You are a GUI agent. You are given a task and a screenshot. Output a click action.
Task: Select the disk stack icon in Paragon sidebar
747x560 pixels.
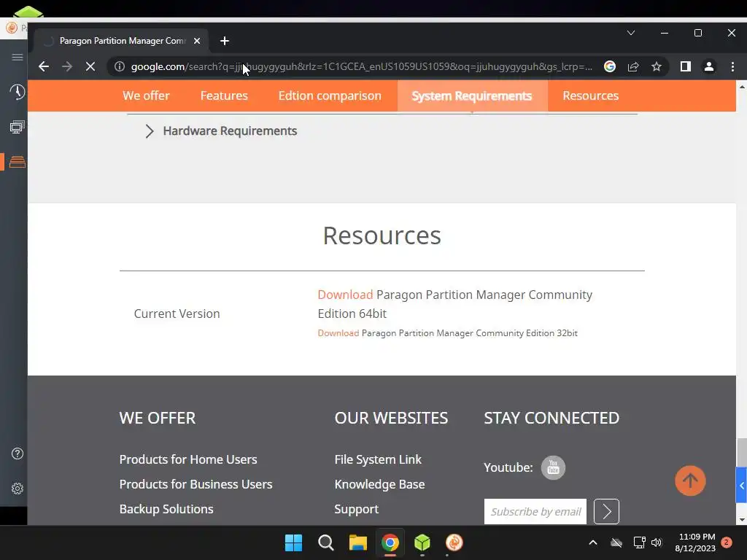pos(18,162)
